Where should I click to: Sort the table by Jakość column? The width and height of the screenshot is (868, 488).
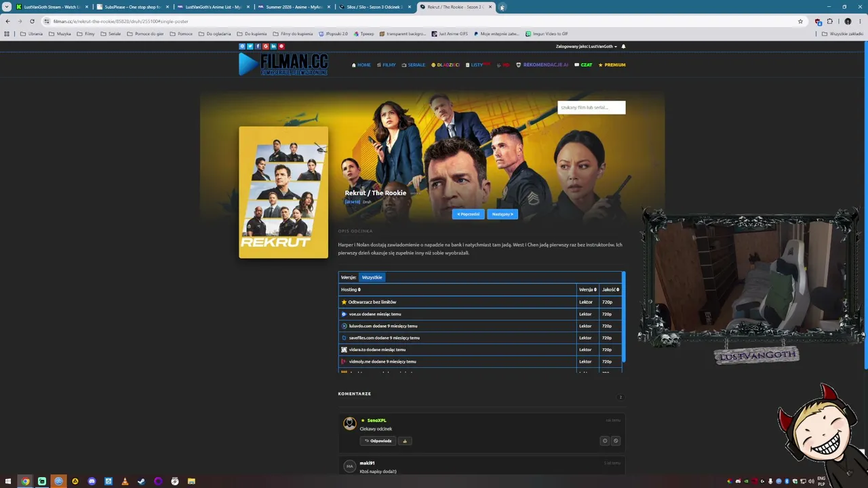click(x=610, y=289)
